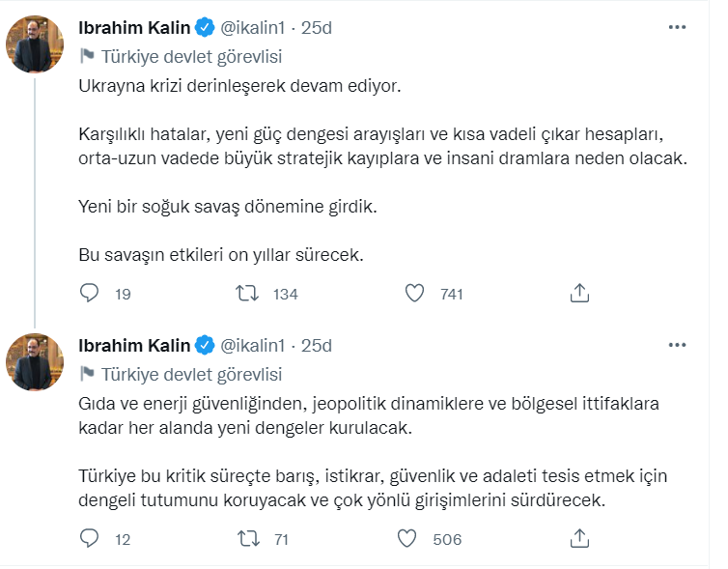728x569 pixels.
Task: Retweet the first tweet with 134 retweets
Action: click(246, 293)
